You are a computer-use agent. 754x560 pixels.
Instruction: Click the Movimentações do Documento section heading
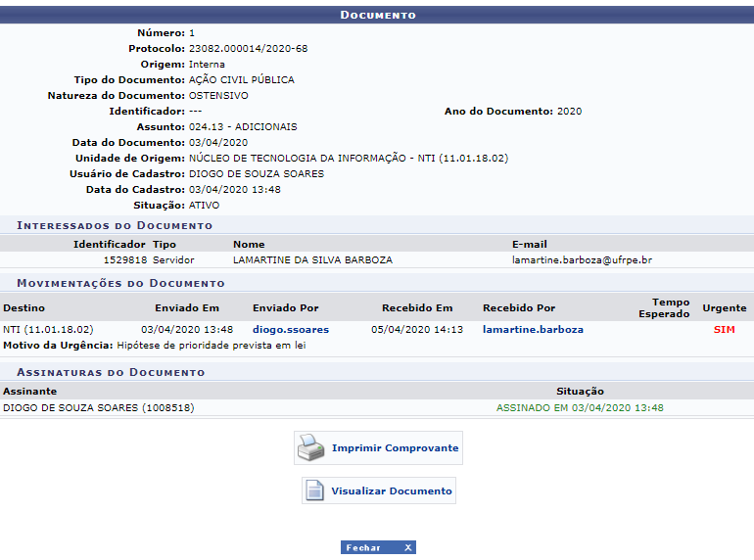click(120, 283)
